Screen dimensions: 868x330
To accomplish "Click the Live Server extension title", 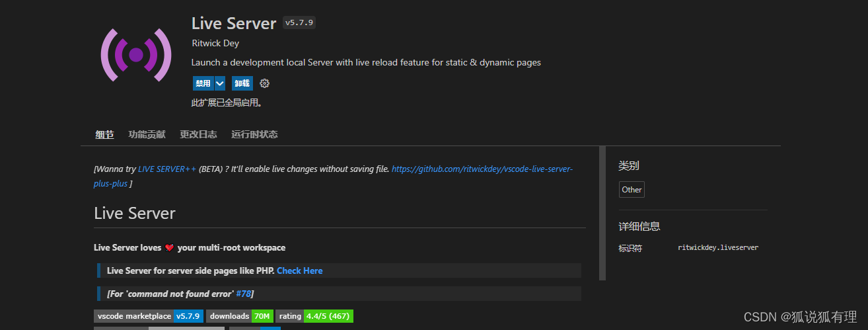I will [234, 23].
